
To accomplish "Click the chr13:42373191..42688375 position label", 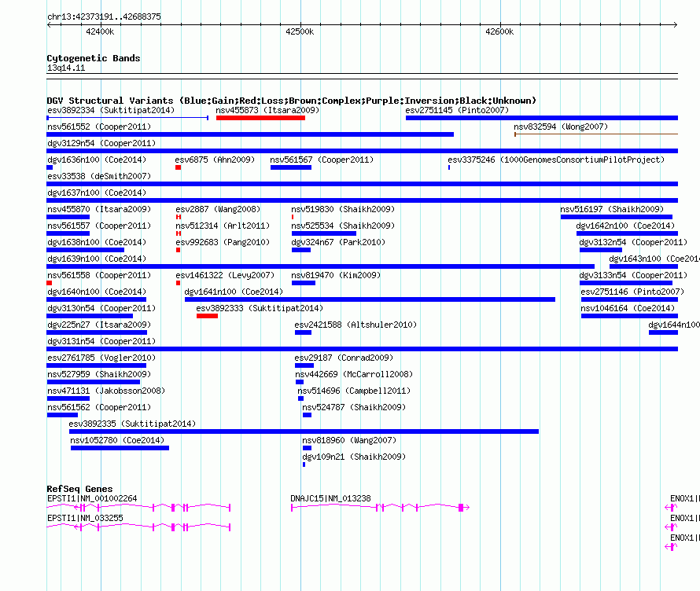I will click(x=104, y=17).
